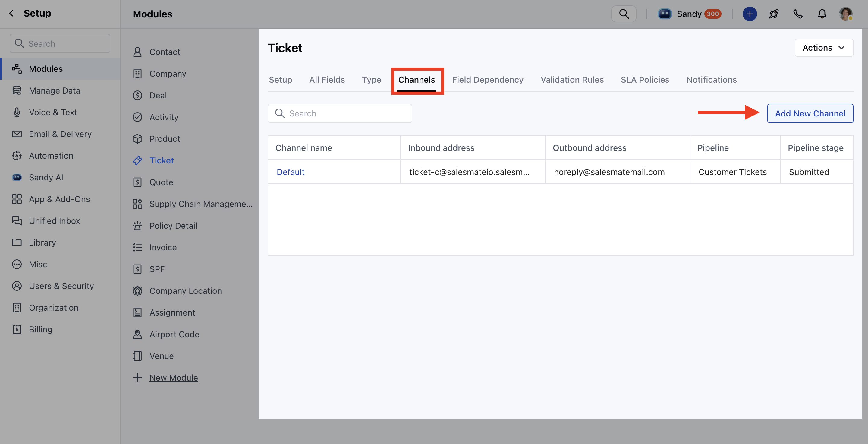Focus the channel search field
This screenshot has width=868, height=444.
[x=340, y=114]
